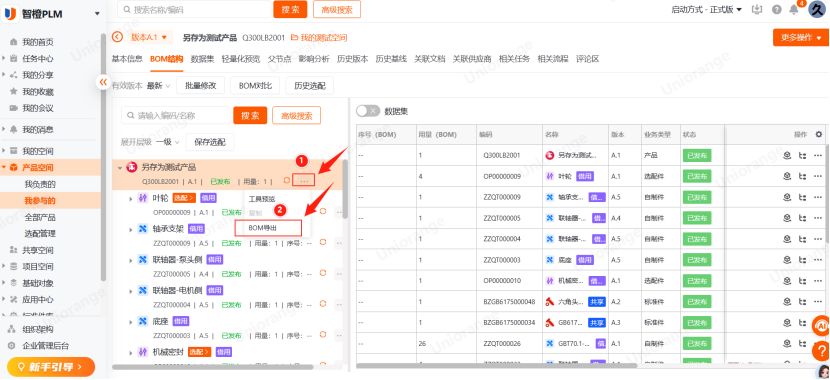Open the 更多操作 dropdown button
This screenshot has width=830, height=380.
point(800,38)
